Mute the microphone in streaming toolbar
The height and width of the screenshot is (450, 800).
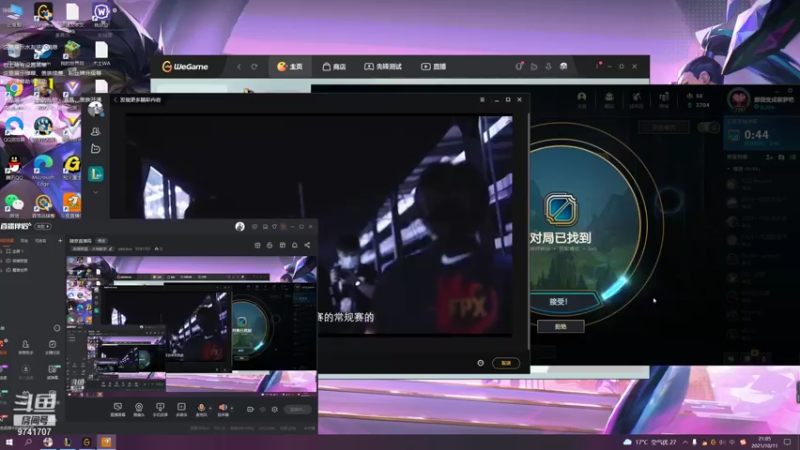pyautogui.click(x=201, y=409)
